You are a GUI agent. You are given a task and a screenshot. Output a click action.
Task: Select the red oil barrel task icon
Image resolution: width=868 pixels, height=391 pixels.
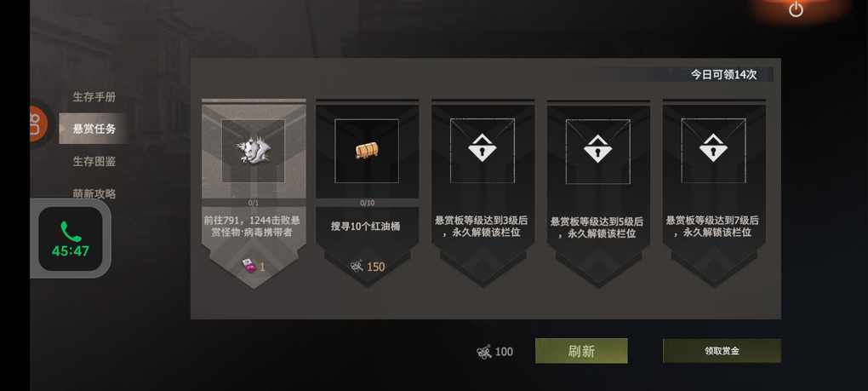coord(367,151)
